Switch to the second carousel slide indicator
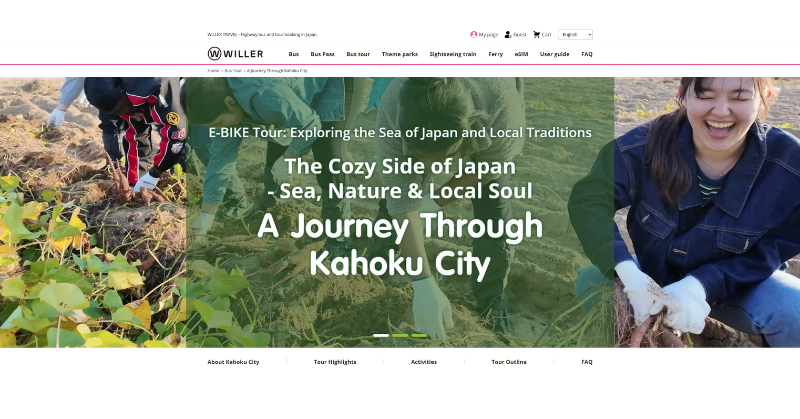This screenshot has height=419, width=800. coord(400,335)
